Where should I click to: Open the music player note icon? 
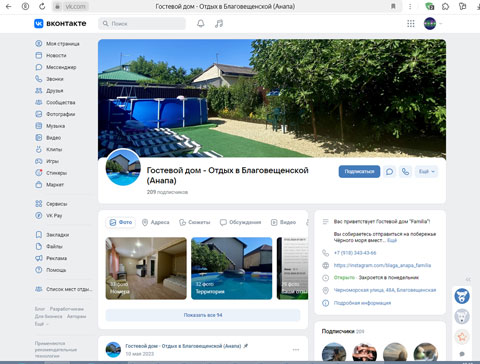click(x=219, y=23)
